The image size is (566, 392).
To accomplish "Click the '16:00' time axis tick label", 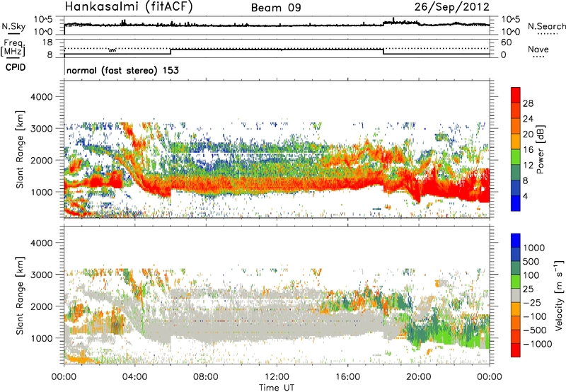I will pyautogui.click(x=347, y=377).
